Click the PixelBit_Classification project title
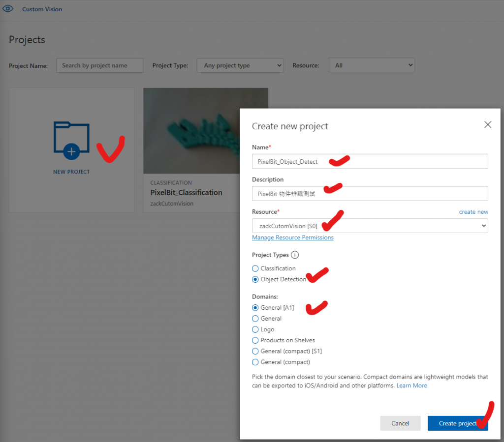 point(186,193)
